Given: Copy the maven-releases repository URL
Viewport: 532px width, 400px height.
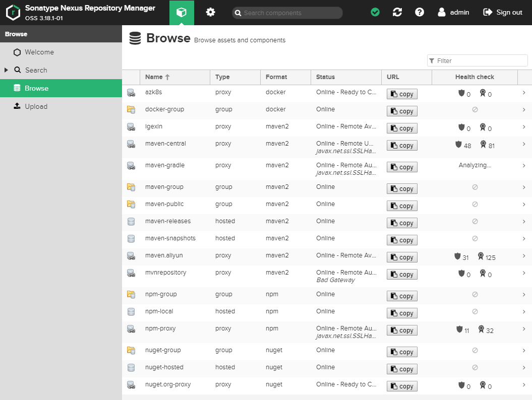Looking at the screenshot, I should (x=402, y=223).
